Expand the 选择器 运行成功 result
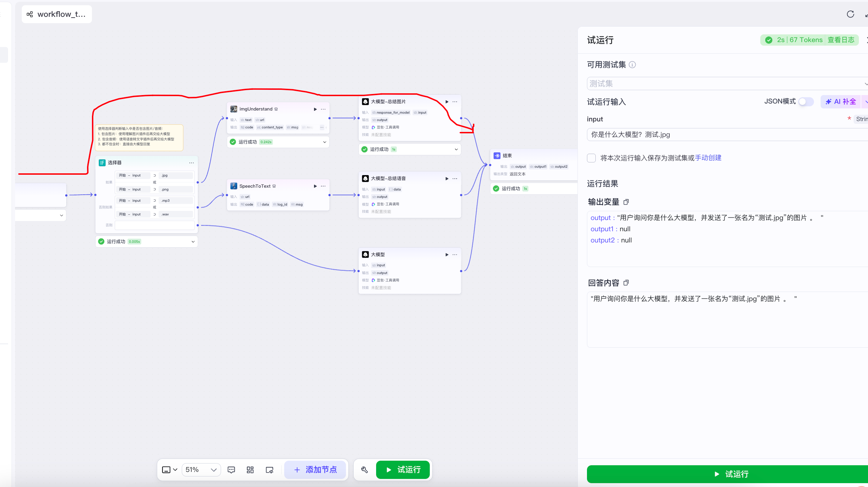This screenshot has height=487, width=868. coord(193,242)
